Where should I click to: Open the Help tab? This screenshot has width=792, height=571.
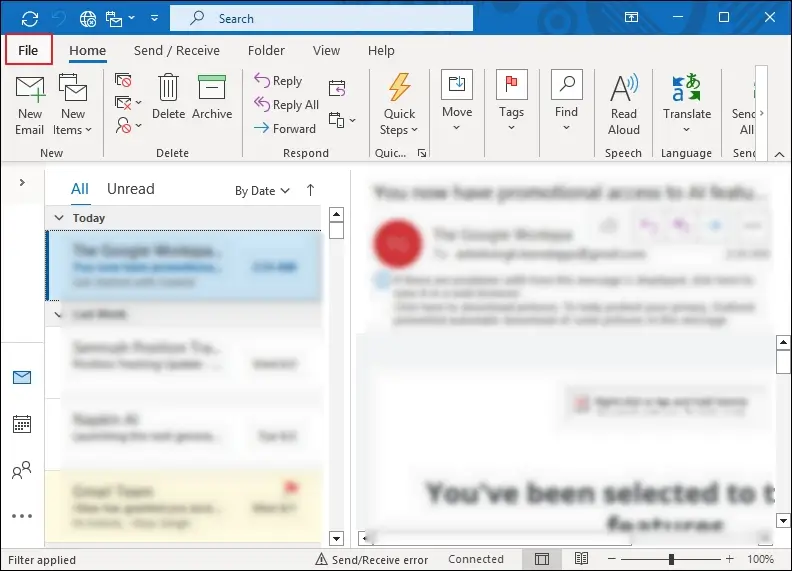(x=381, y=51)
